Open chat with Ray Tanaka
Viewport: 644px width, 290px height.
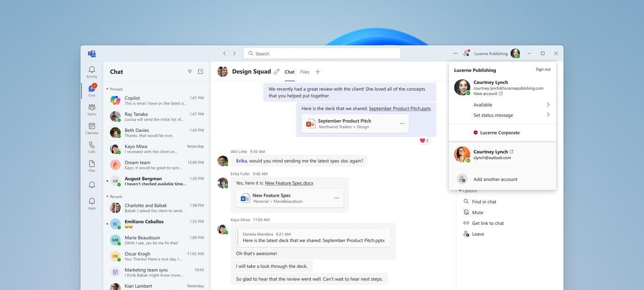[156, 116]
